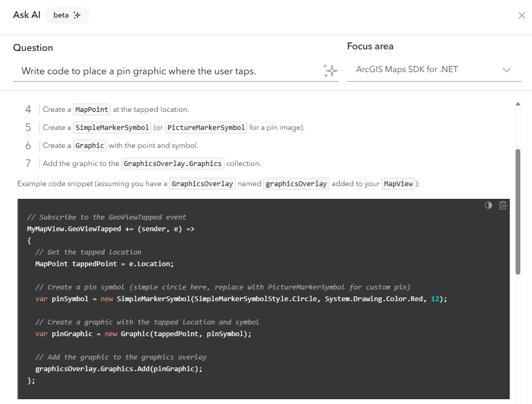Click the capitalized GraphicsOverlay term in example sentence
This screenshot has width=532, height=404.
202,183
